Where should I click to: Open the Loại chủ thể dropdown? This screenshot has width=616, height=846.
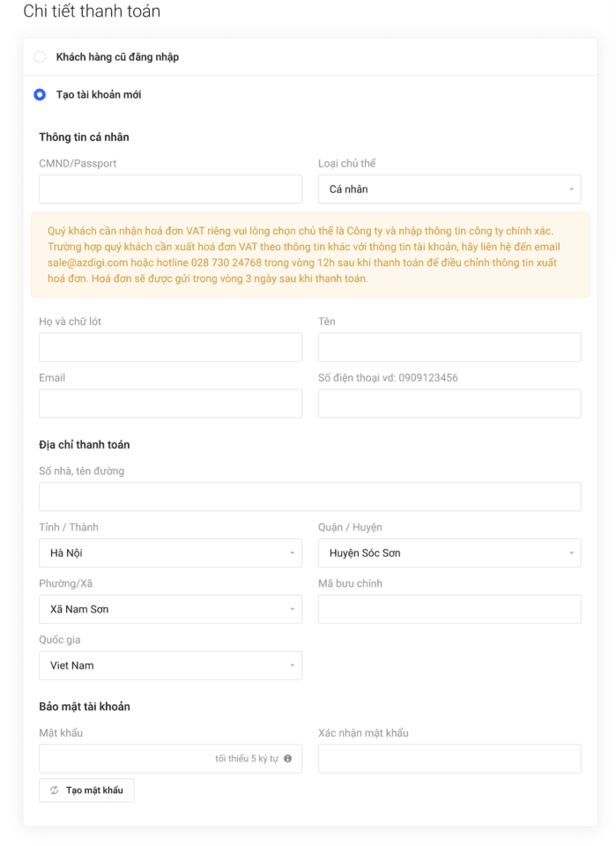pyautogui.click(x=449, y=189)
